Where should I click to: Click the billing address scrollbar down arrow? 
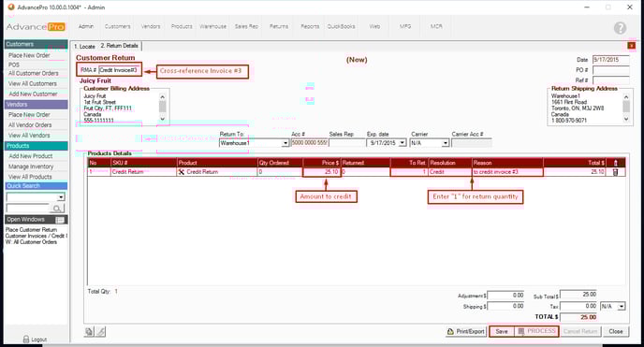point(162,119)
